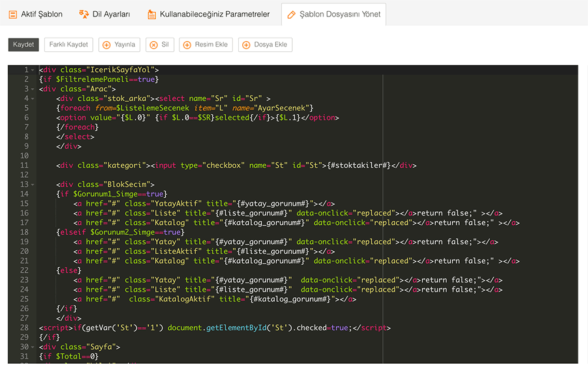Click on $Gorunum2_Simge in line 18
The width and height of the screenshot is (588, 372).
tap(123, 232)
